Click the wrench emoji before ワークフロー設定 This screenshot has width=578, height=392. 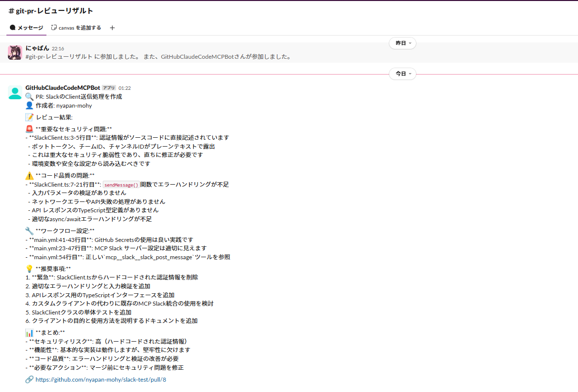[30, 231]
